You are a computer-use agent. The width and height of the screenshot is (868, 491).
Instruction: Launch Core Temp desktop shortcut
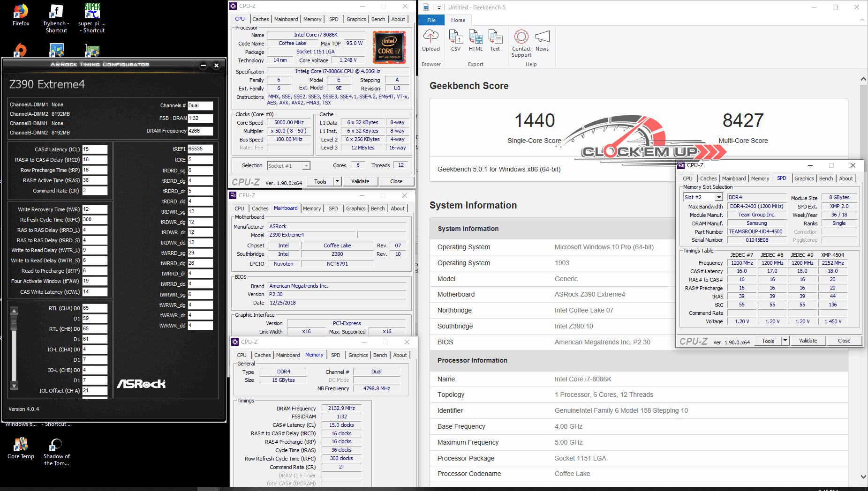[x=21, y=448]
